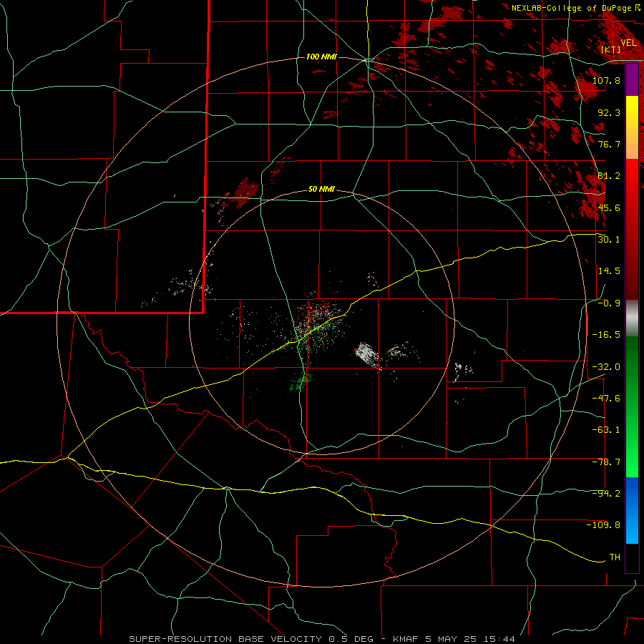Select the -94.2 scale value

[x=606, y=494]
